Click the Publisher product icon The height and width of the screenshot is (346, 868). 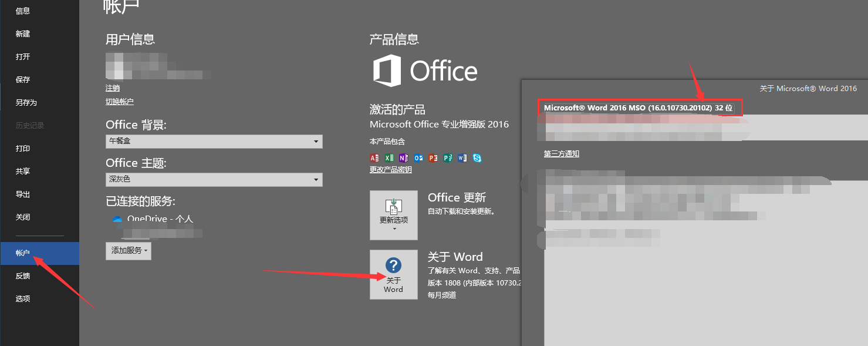(448, 158)
